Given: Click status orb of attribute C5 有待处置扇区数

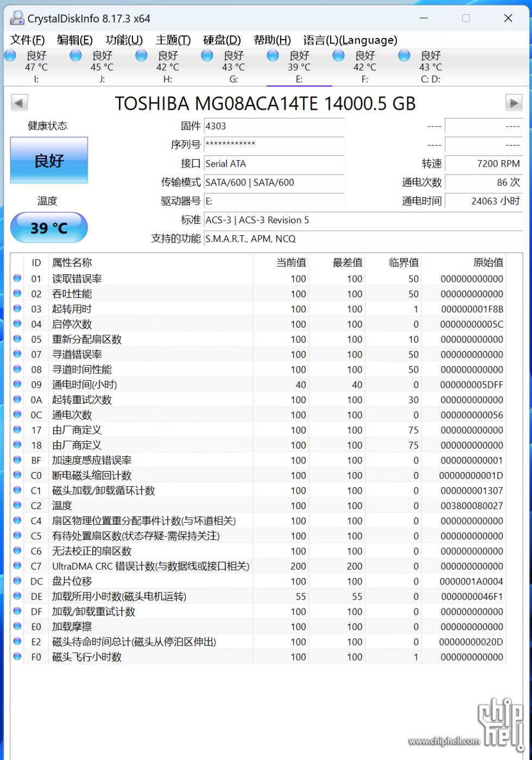Looking at the screenshot, I should [17, 536].
